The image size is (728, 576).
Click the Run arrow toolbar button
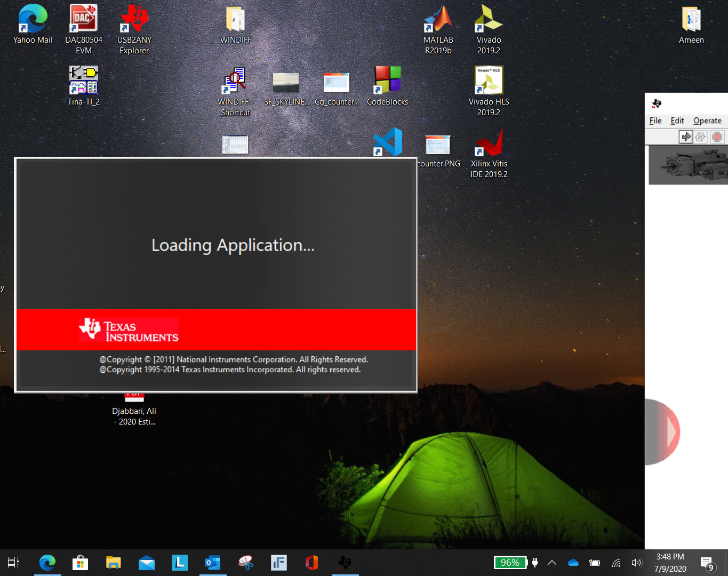686,137
